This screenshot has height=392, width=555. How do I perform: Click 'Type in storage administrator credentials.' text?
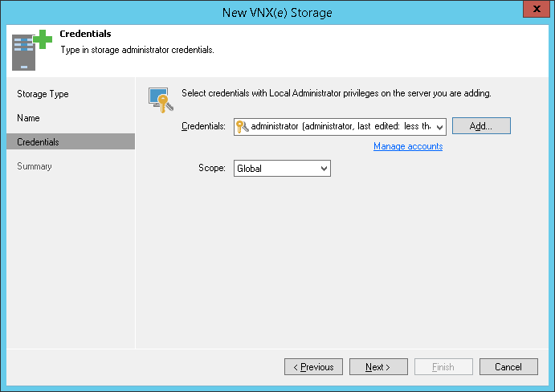[137, 50]
